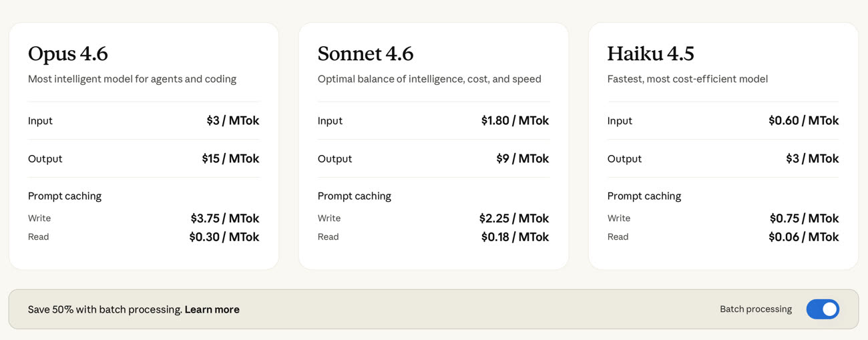Select Sonnet cache read price $0.18 / MTok
This screenshot has height=340, width=868.
515,237
